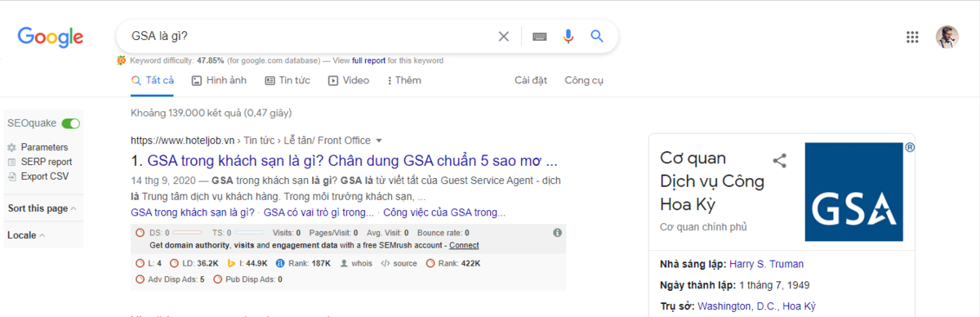Click the blue magnifier search icon
Screen dimensions: 980x317
pos(597,36)
